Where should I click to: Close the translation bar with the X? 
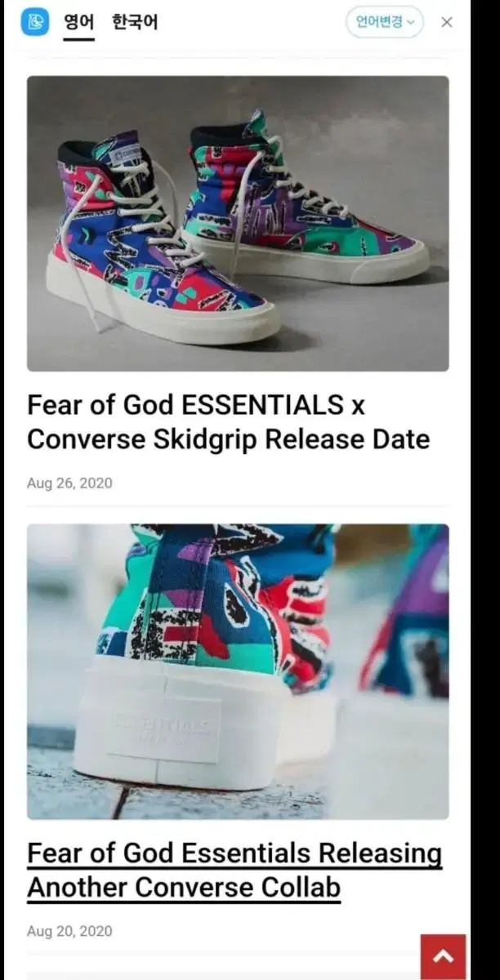click(x=447, y=22)
